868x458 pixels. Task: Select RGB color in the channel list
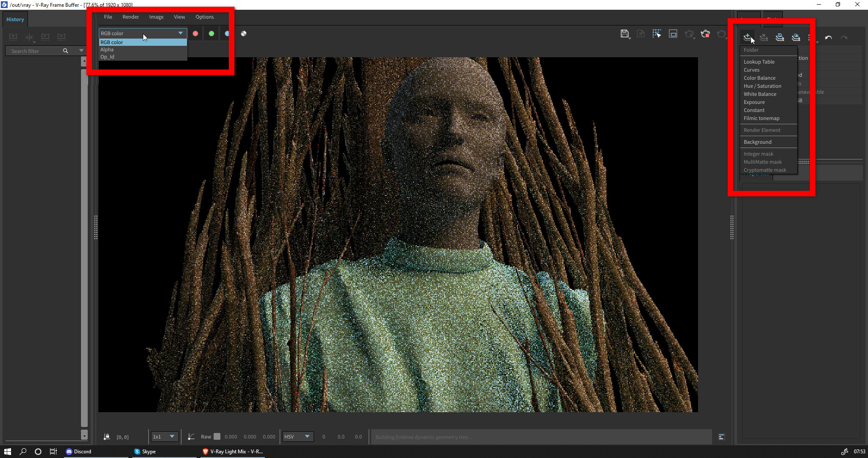tap(143, 42)
